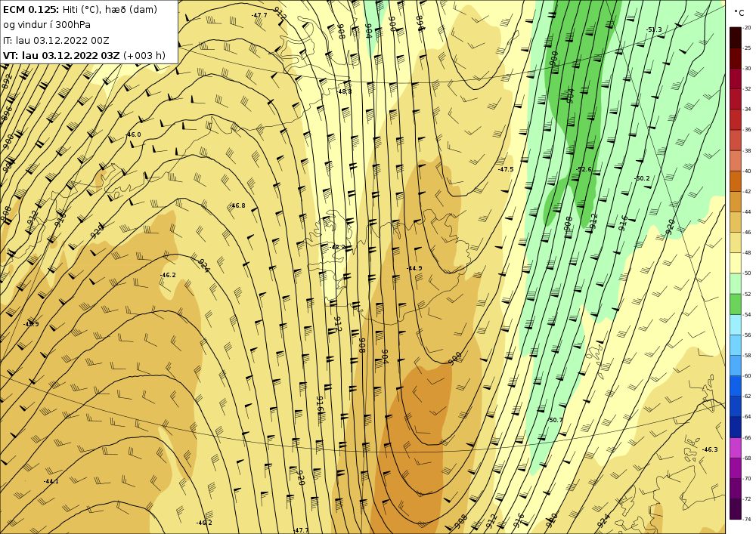This screenshot has height=534, width=756.
Task: Click the '-47.5' temperature value on the map
Action: [x=506, y=169]
